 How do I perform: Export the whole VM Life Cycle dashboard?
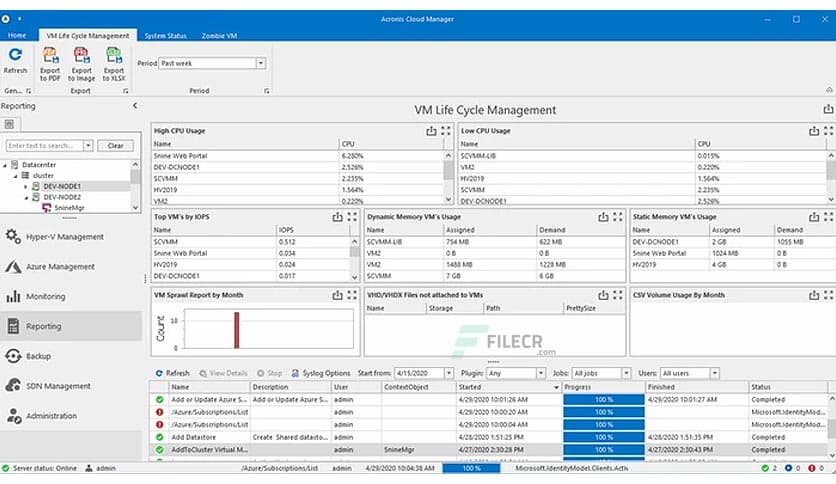click(827, 109)
